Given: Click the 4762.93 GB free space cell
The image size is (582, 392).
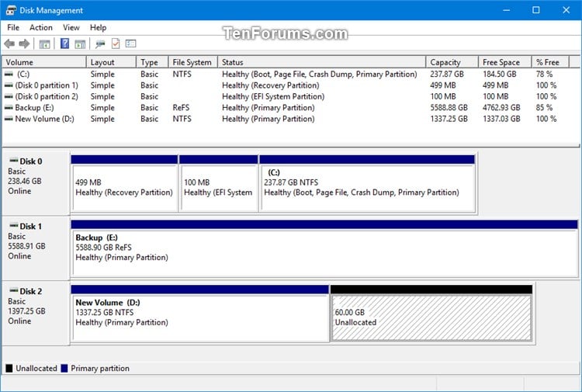Looking at the screenshot, I should point(501,108).
